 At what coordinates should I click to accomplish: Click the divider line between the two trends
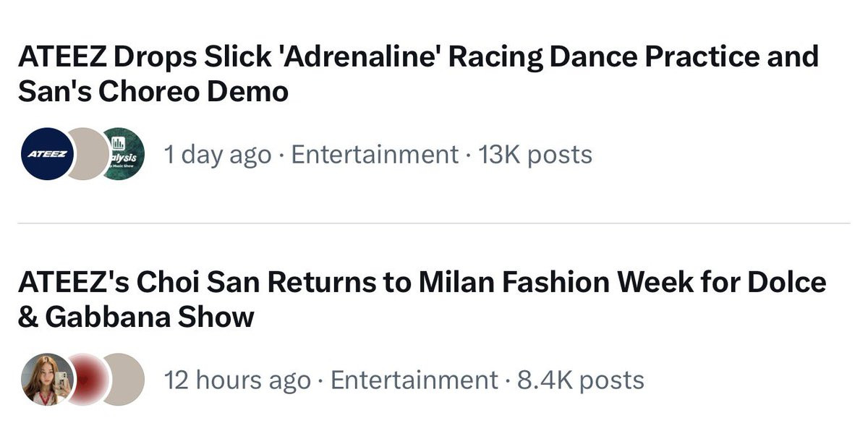click(x=434, y=223)
